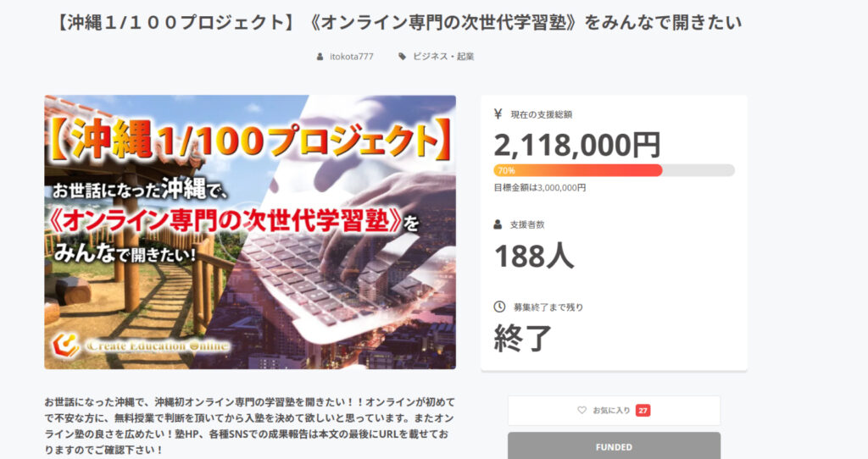Click the 終了 remaining time status
868x459 pixels.
(522, 338)
